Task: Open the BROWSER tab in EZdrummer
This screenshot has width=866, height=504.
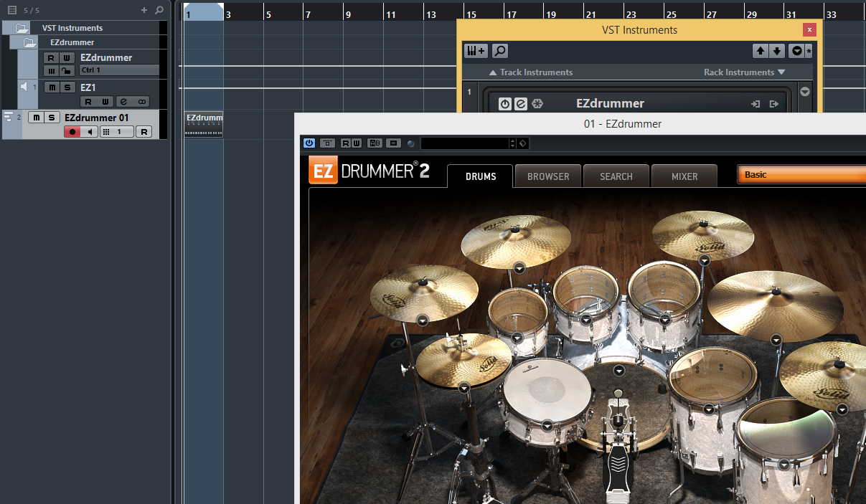Action: (x=548, y=176)
